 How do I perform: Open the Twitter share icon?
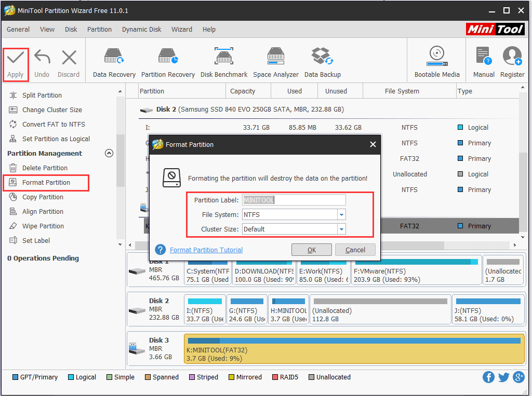pos(504,377)
